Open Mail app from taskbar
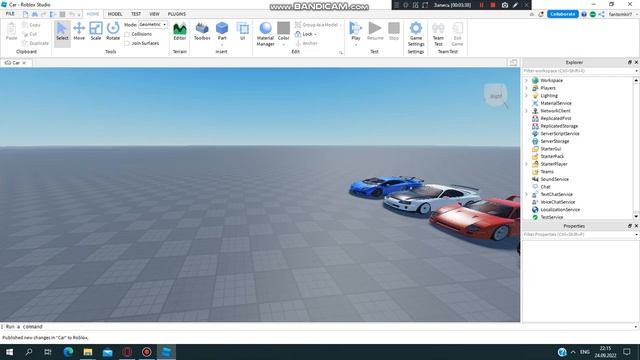Viewport: 640px width, 360px height. click(x=107, y=352)
